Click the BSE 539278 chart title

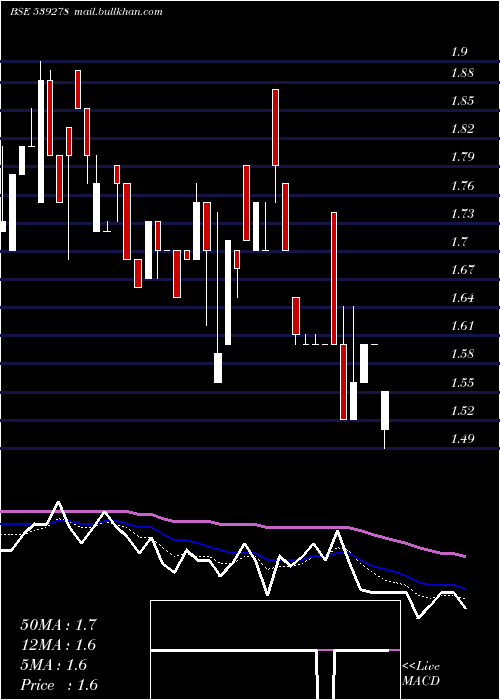pos(39,12)
